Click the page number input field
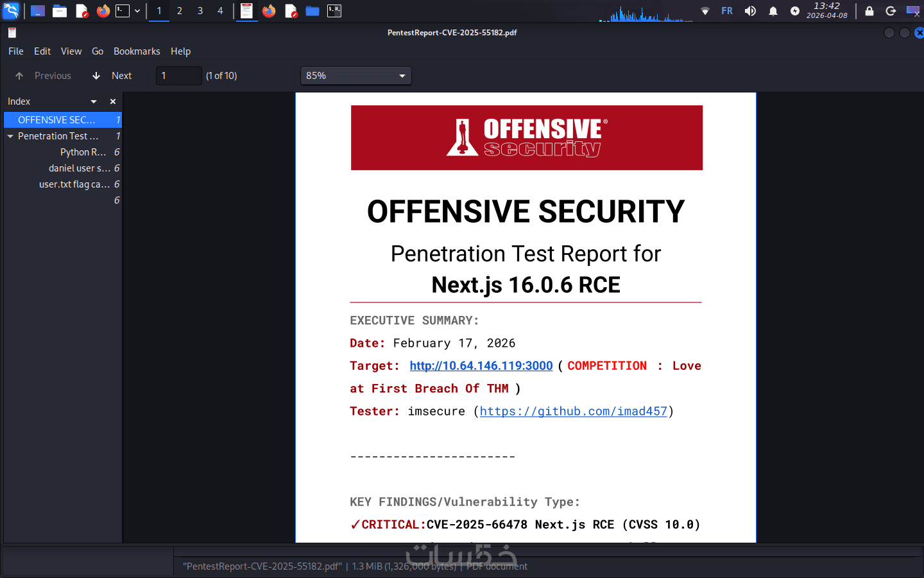Viewport: 924px width, 578px height. click(179, 76)
